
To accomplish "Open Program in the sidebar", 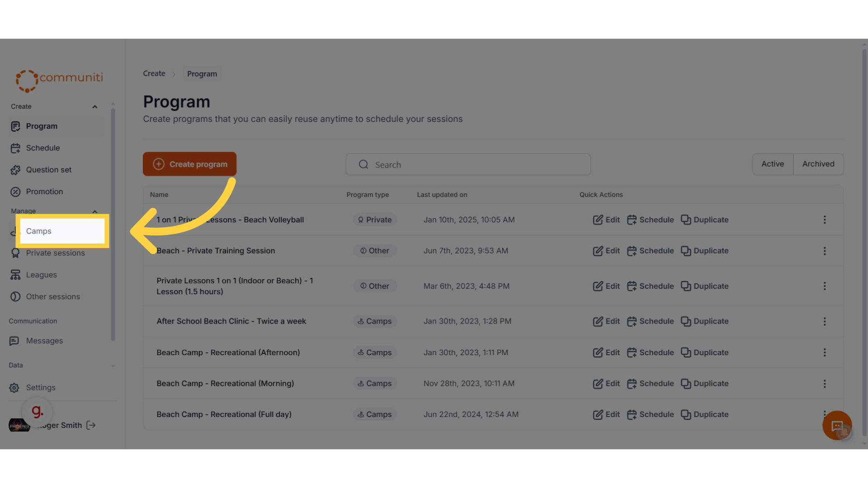I will click(57, 126).
